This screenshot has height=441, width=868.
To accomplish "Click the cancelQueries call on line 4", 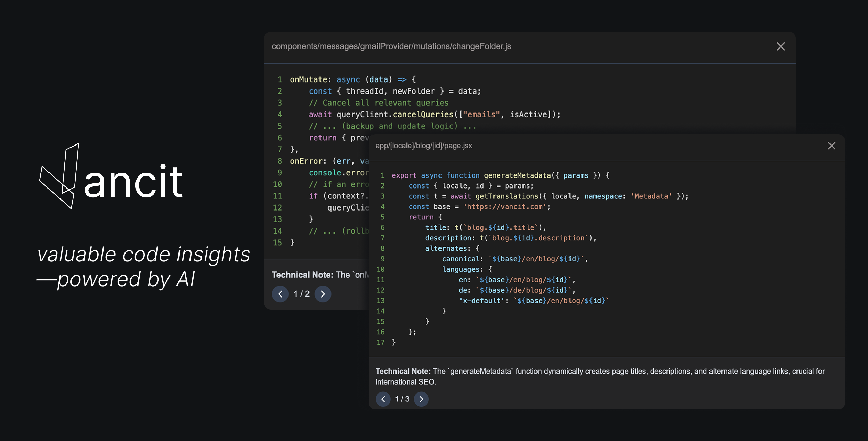I will tap(423, 115).
